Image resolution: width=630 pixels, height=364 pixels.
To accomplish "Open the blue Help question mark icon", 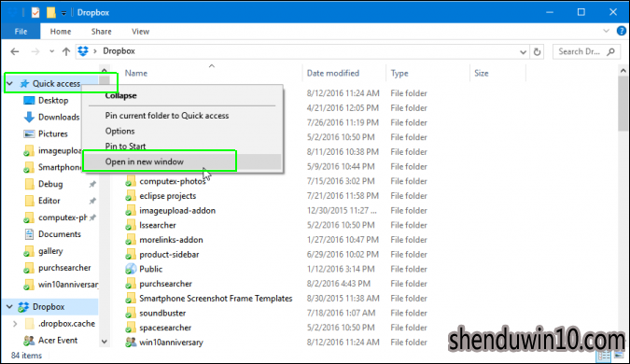I will (x=622, y=31).
